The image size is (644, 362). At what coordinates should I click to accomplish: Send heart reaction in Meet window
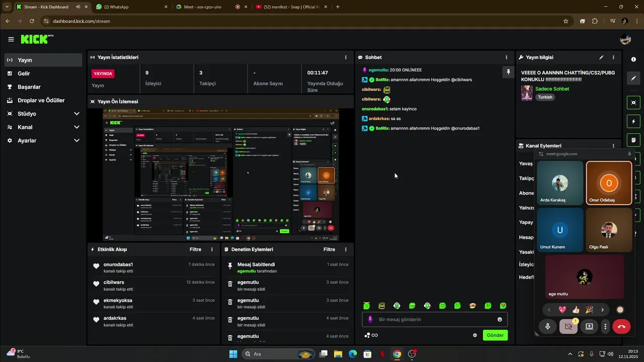pyautogui.click(x=562, y=310)
